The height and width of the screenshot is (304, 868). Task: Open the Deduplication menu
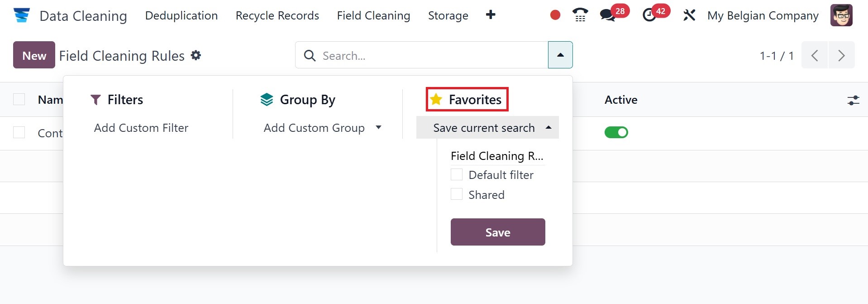[x=181, y=15]
